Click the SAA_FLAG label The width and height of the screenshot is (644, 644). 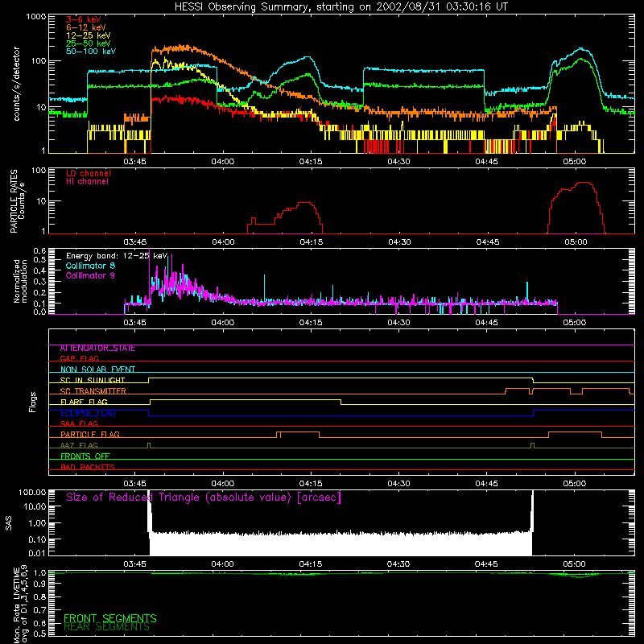click(79, 423)
